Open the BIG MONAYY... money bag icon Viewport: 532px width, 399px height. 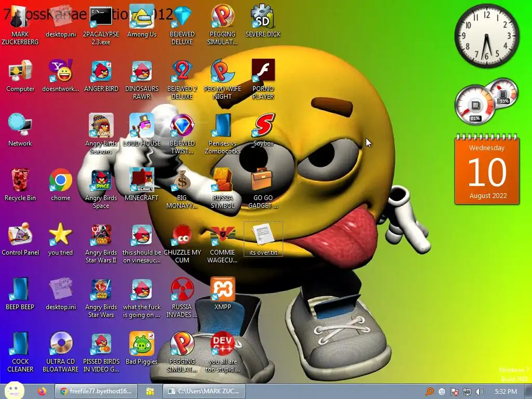point(182,189)
